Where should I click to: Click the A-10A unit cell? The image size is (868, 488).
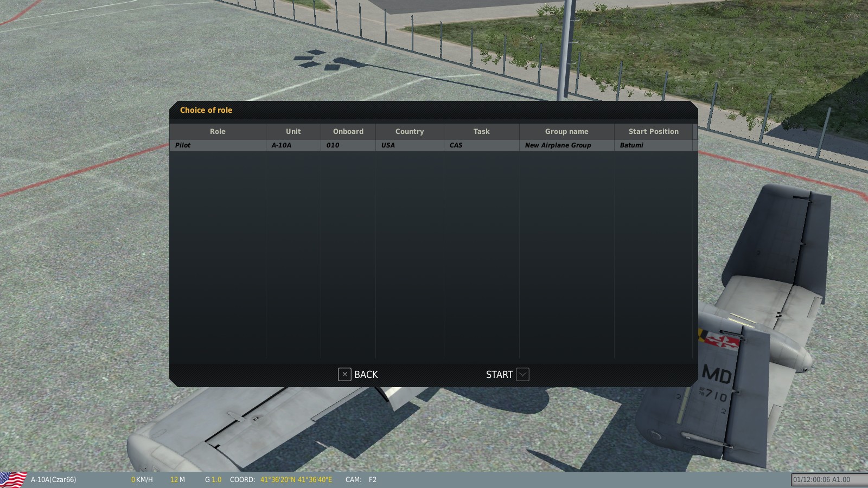click(293, 145)
